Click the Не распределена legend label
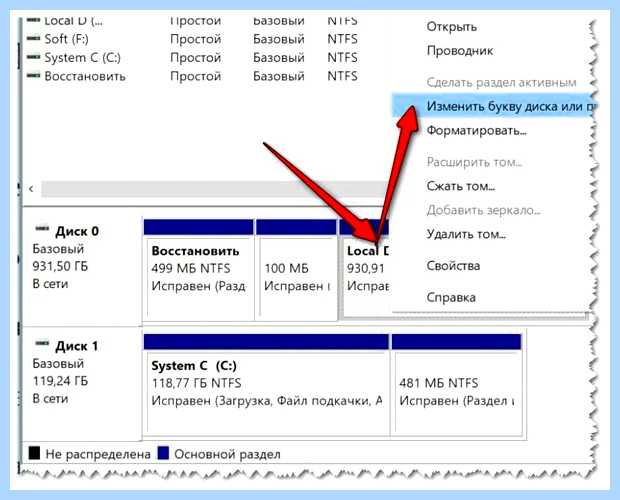The width and height of the screenshot is (620, 500). [98, 454]
